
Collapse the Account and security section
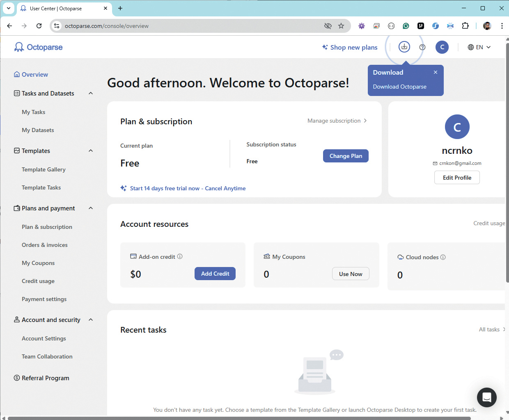coord(91,320)
